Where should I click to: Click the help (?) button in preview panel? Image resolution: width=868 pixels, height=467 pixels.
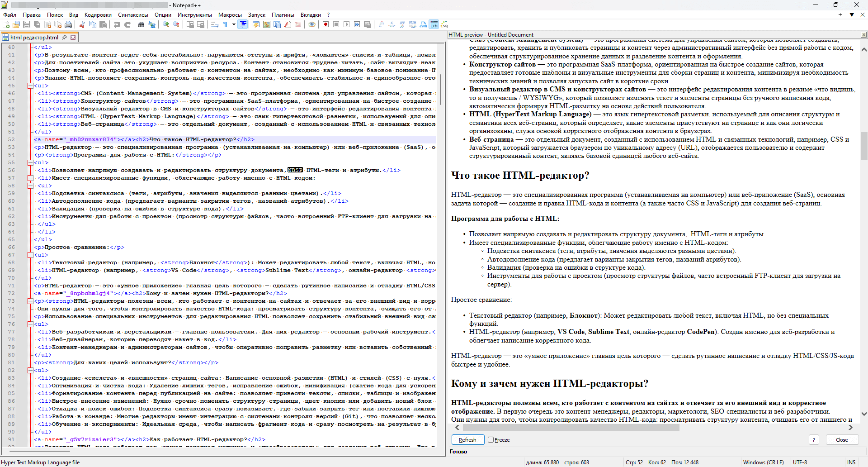click(814, 439)
